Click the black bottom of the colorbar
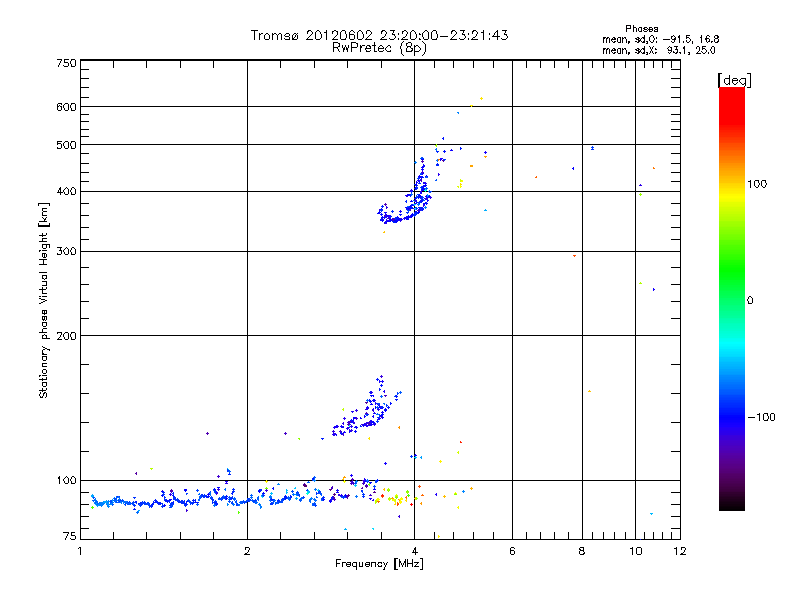 pyautogui.click(x=732, y=504)
